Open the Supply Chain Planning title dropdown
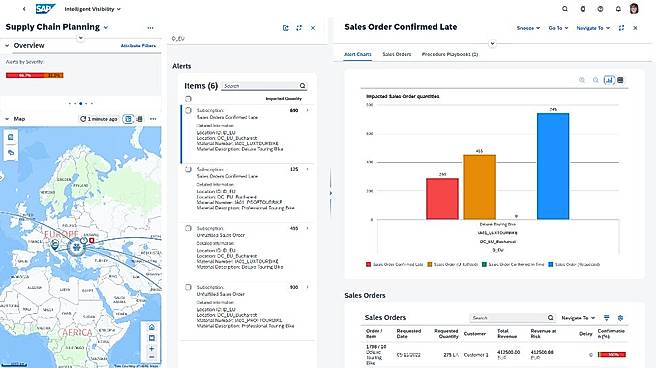The height and width of the screenshot is (368, 656). tap(105, 28)
